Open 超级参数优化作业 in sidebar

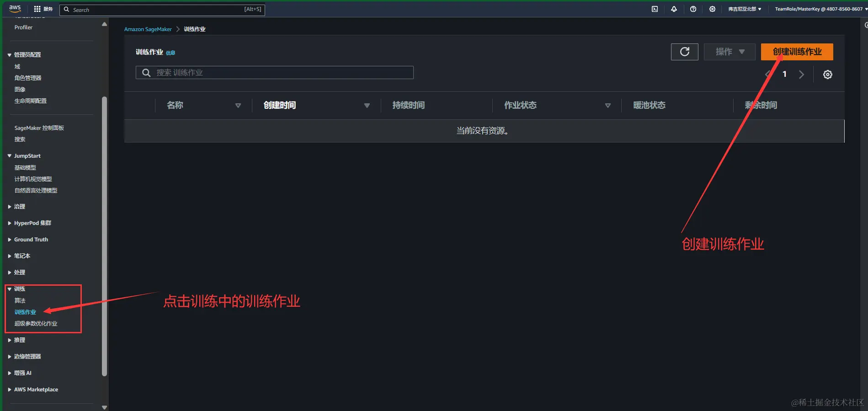[x=36, y=324]
